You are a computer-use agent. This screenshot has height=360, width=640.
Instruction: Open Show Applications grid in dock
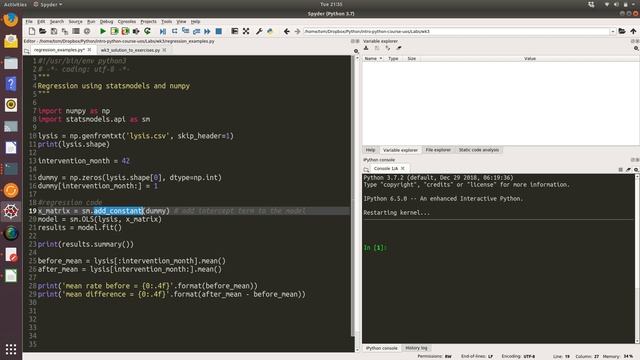(11, 349)
